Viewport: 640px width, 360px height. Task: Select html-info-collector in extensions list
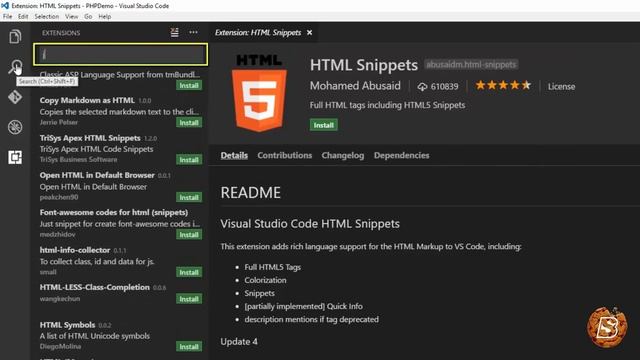point(121,261)
